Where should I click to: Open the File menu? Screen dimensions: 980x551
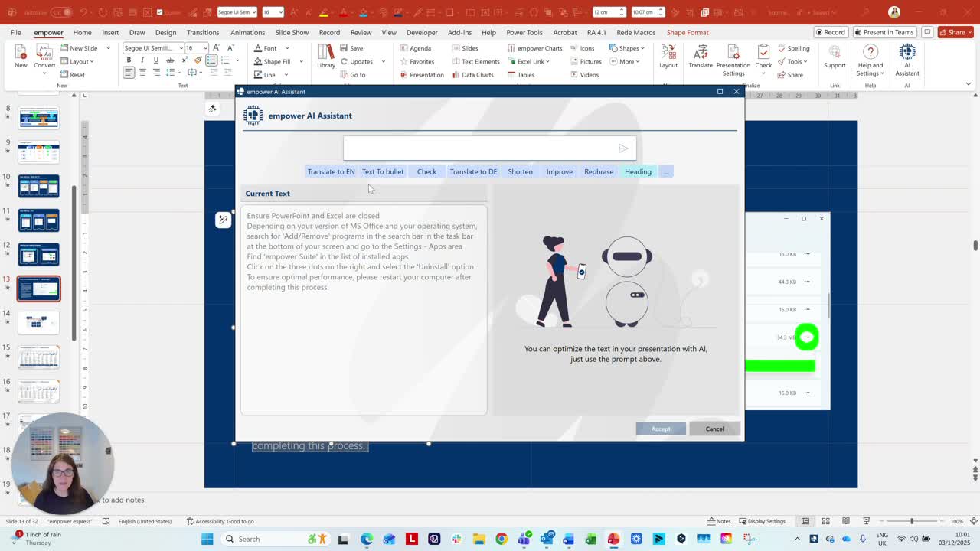click(15, 33)
